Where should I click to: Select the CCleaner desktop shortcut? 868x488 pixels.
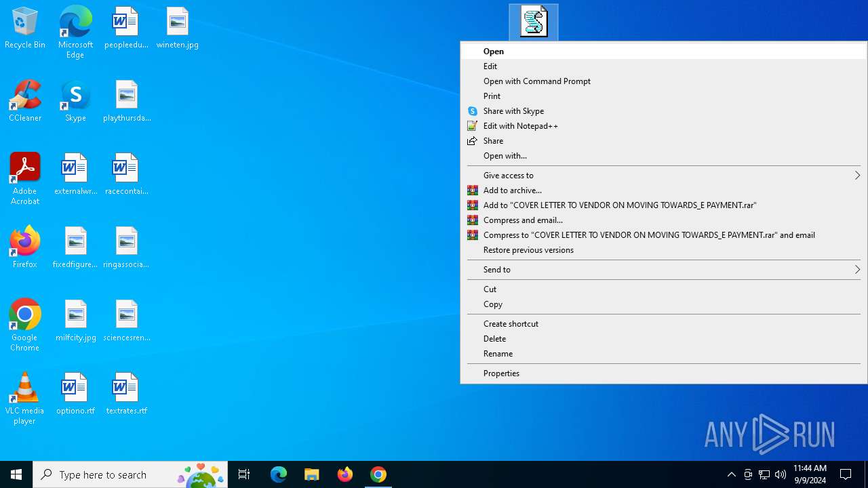tap(25, 102)
